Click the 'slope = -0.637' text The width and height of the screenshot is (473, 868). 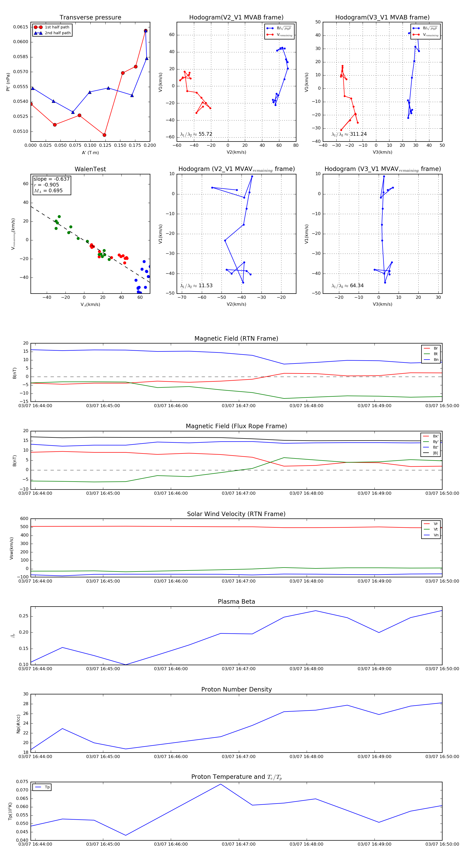(52, 179)
